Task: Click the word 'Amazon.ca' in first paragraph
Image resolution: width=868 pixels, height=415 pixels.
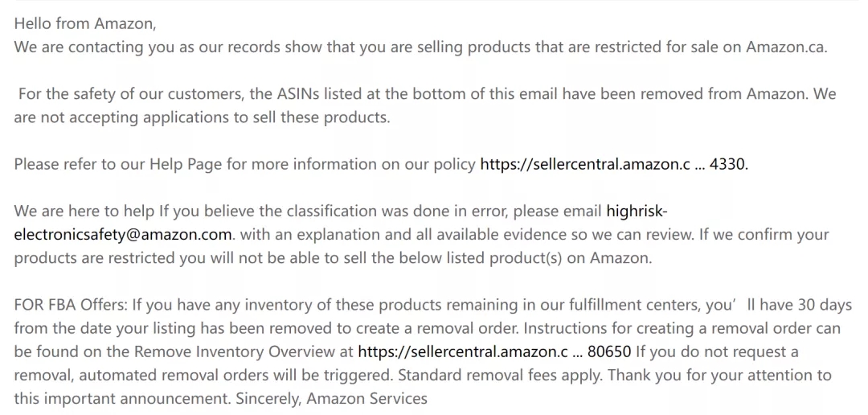Action: 785,47
